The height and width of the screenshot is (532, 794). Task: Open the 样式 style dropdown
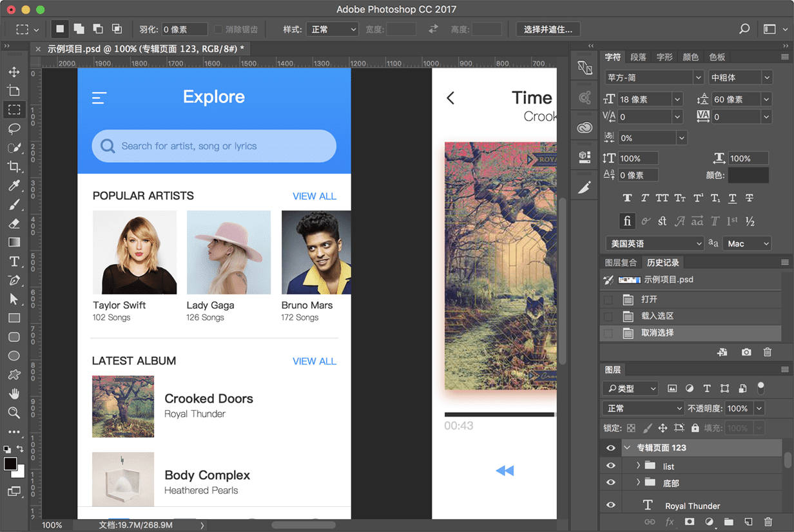tap(333, 30)
